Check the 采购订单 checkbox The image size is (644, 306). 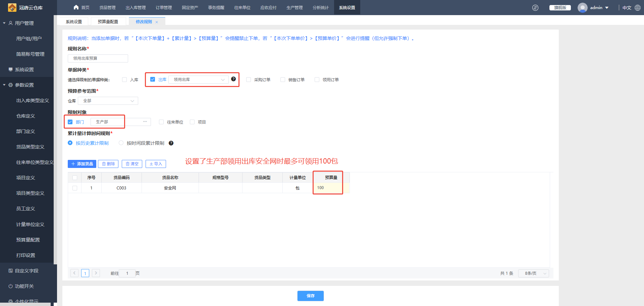click(249, 80)
